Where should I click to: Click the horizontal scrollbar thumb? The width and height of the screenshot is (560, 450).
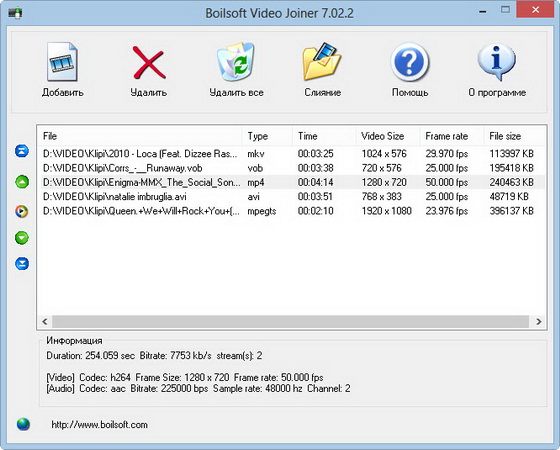tap(290, 321)
